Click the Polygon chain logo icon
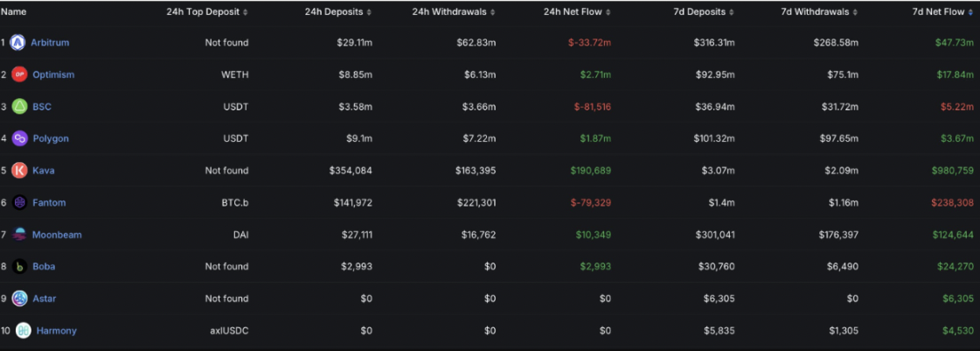This screenshot has width=980, height=351. [19, 138]
